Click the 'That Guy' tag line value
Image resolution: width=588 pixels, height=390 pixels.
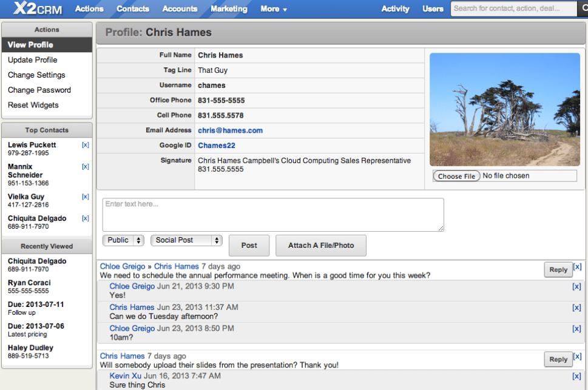click(212, 70)
